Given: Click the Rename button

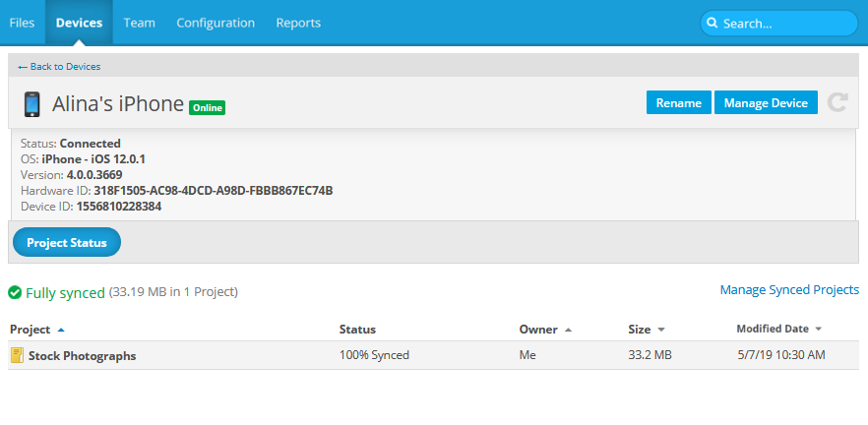Looking at the screenshot, I should pos(678,102).
